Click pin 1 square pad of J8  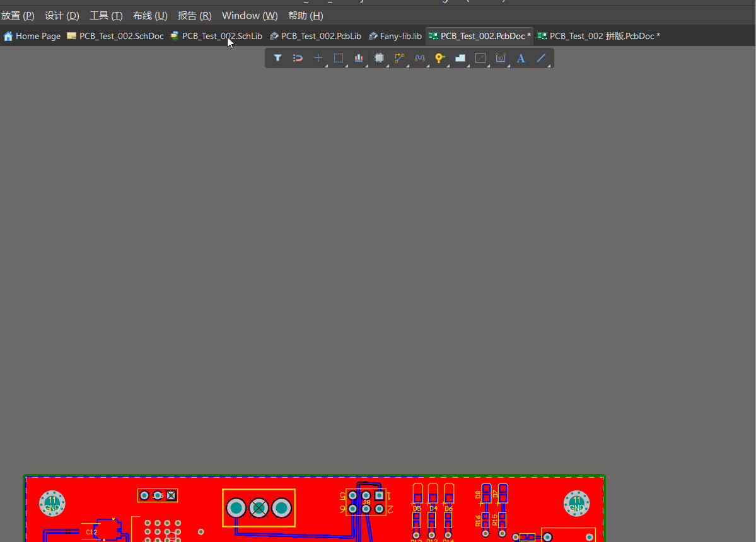[380, 495]
